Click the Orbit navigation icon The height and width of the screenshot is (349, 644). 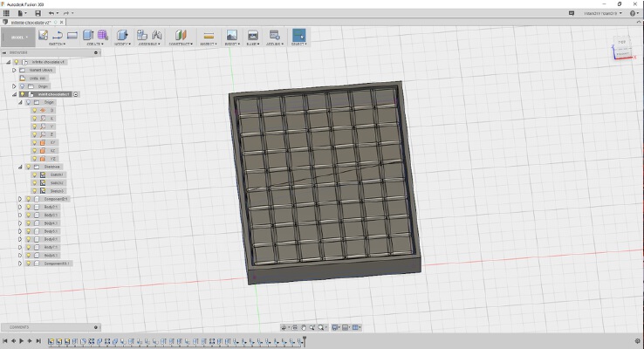pos(284,327)
